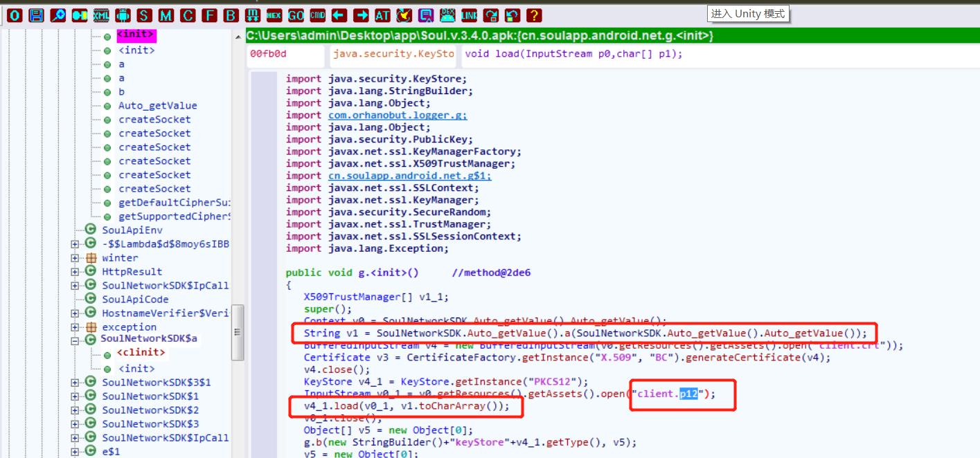
Task: Select <clinit> under SoulNetworkSDK$a
Action: pyautogui.click(x=141, y=353)
